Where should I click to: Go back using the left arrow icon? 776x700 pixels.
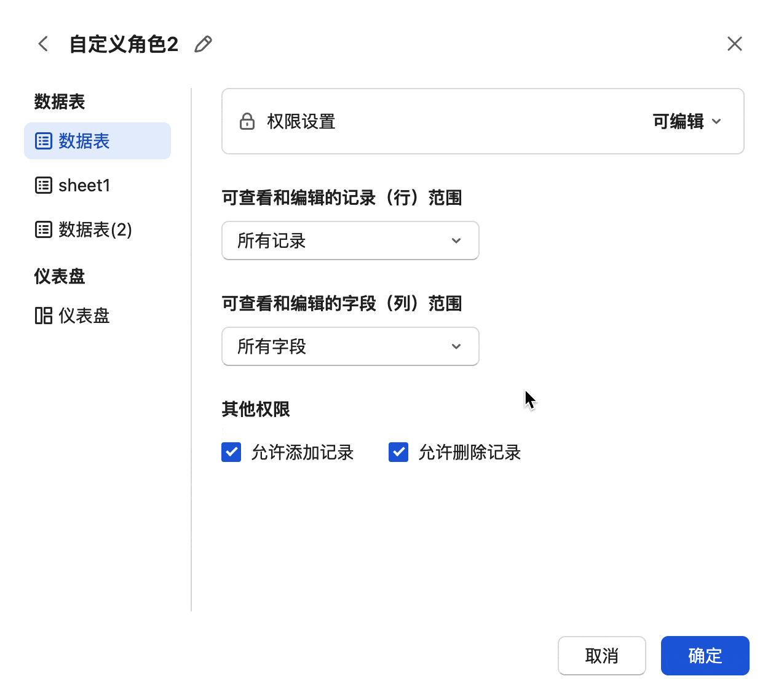tap(43, 44)
